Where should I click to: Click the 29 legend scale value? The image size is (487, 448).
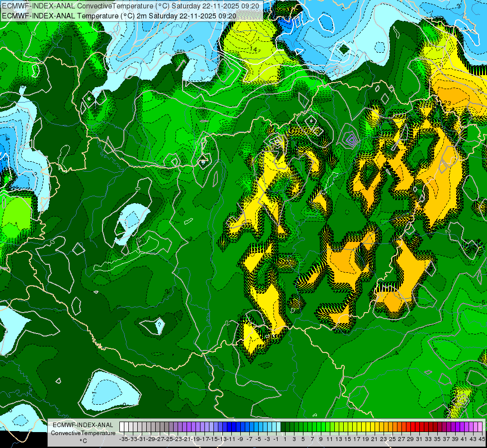[x=410, y=439]
